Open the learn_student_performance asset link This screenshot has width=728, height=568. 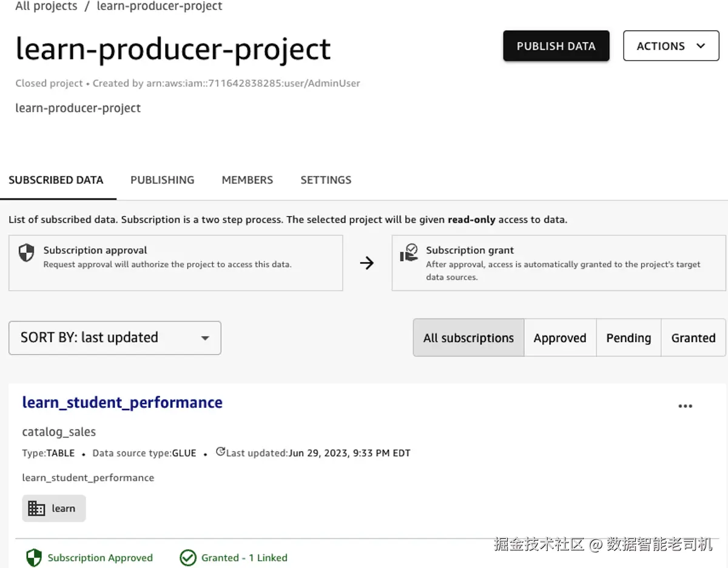pyautogui.click(x=122, y=402)
